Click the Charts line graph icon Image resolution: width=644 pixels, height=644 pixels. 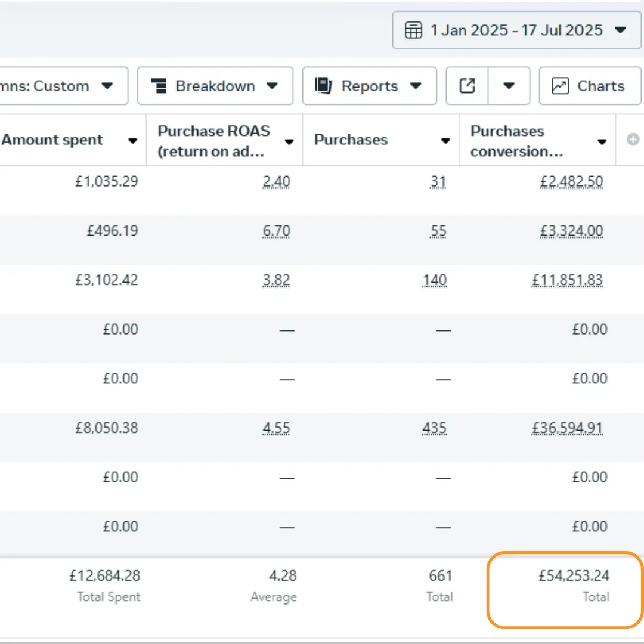560,86
